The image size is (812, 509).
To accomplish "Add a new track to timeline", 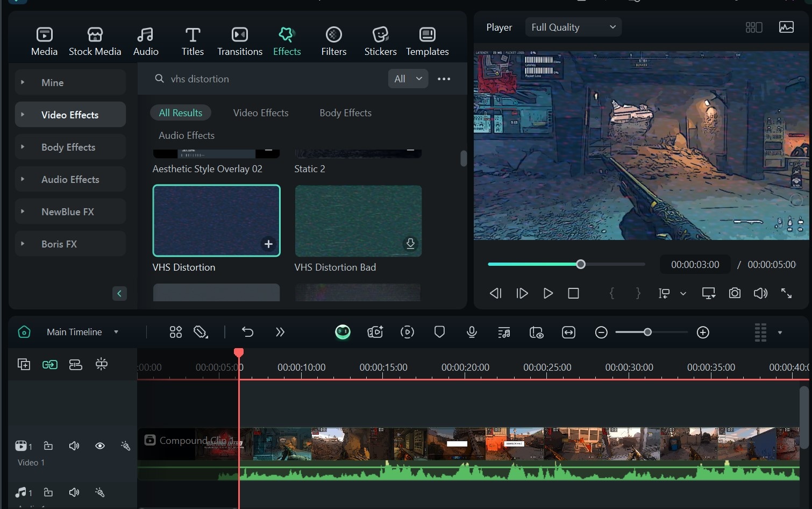I will click(24, 364).
